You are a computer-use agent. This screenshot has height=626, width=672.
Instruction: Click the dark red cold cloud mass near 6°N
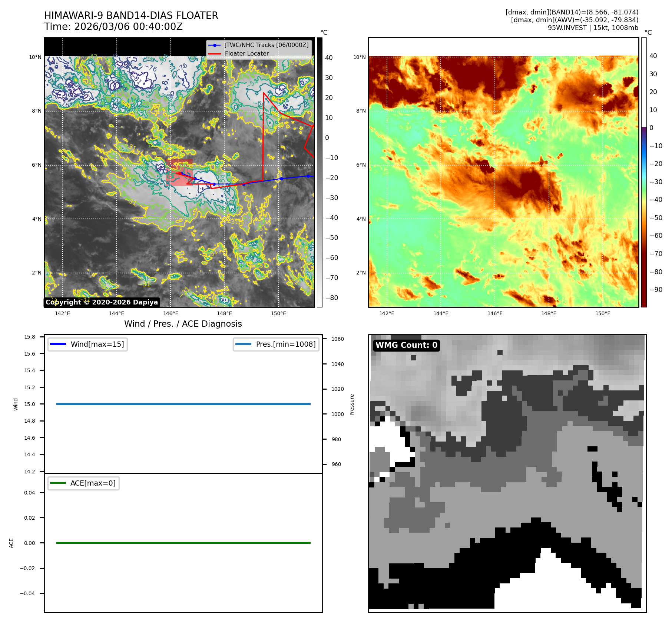tap(519, 185)
